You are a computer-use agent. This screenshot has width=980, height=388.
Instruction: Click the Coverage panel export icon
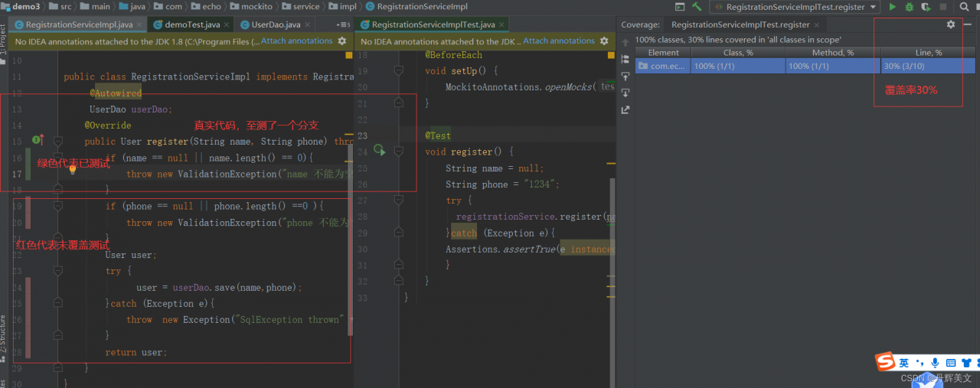click(x=626, y=109)
